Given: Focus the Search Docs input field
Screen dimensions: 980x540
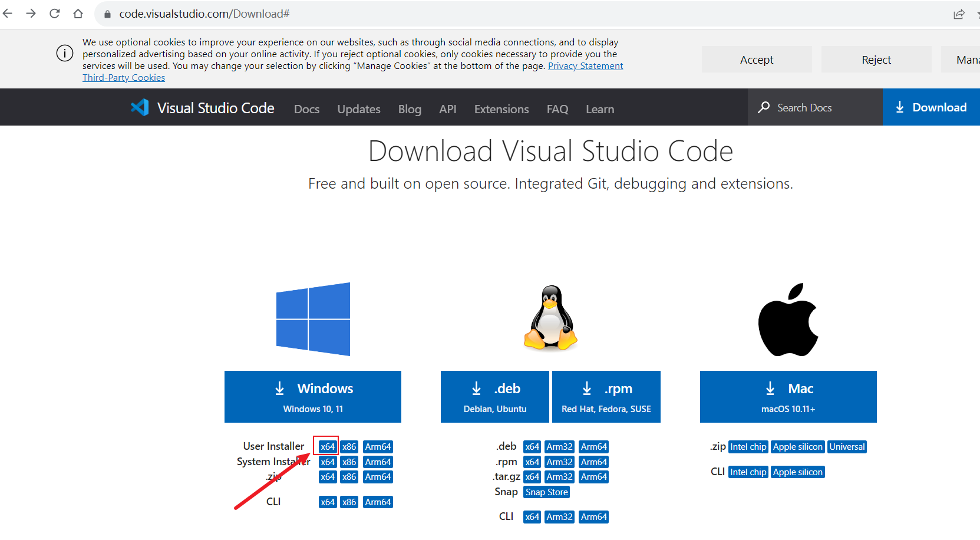Looking at the screenshot, I should 815,107.
